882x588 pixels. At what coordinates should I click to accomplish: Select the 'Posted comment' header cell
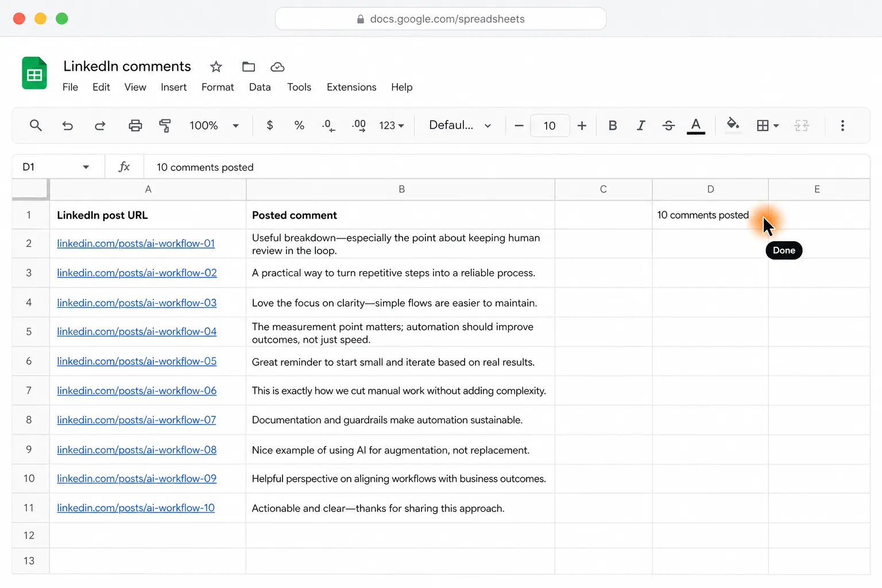coord(401,215)
